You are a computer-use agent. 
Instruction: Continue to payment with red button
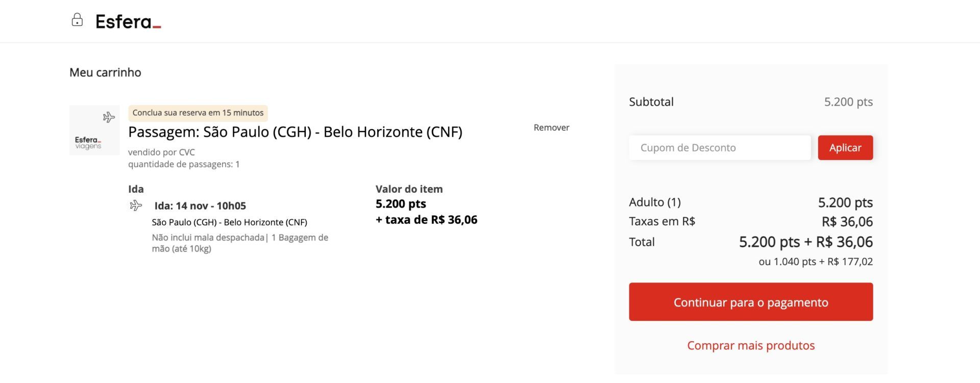(751, 302)
